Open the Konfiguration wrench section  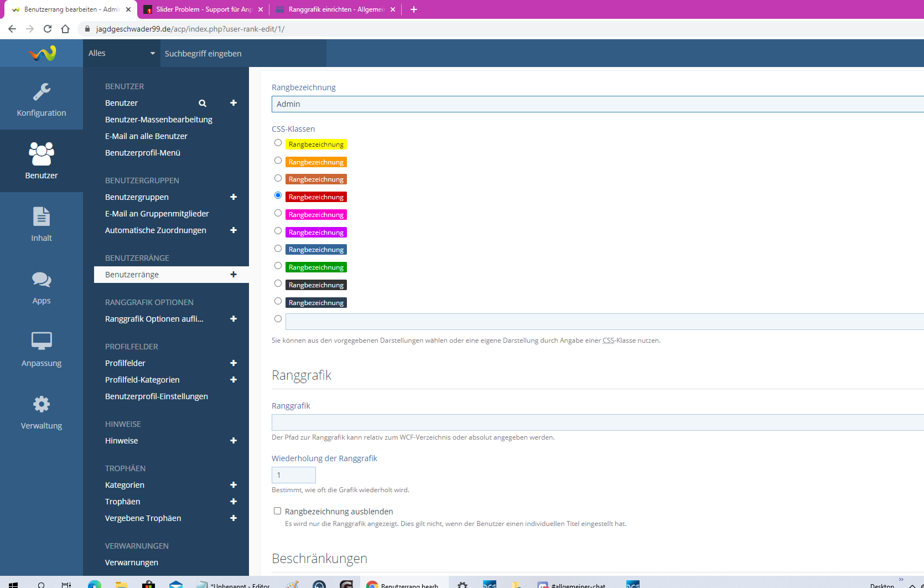pyautogui.click(x=41, y=100)
